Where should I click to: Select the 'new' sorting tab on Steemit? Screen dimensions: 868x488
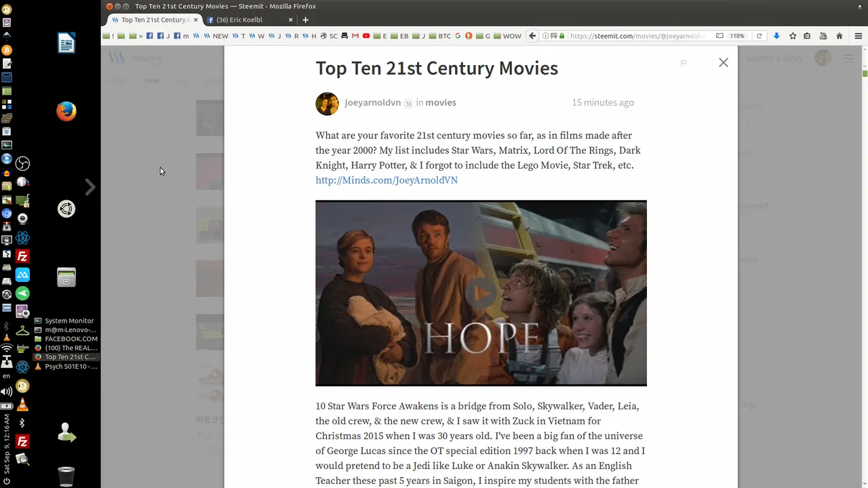tap(152, 80)
